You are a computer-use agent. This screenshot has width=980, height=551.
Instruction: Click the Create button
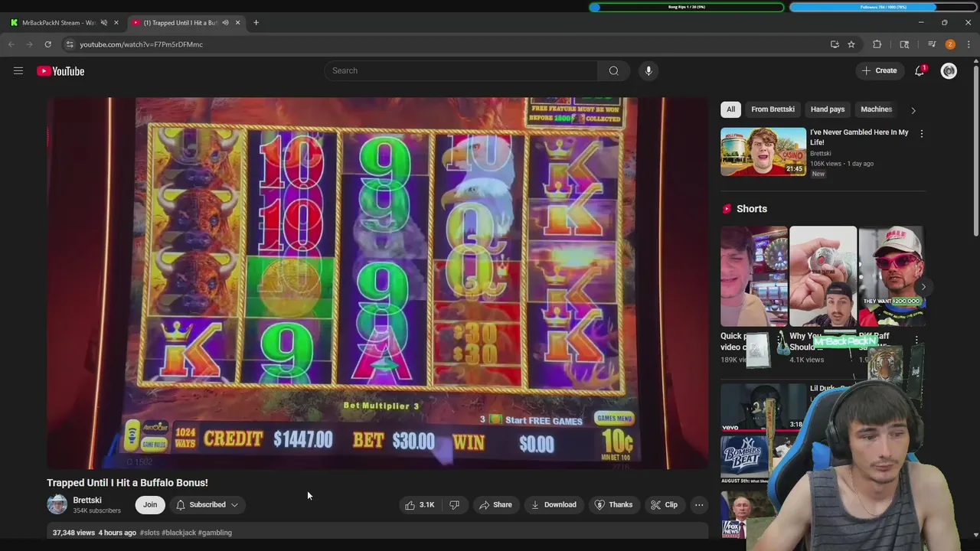click(879, 70)
